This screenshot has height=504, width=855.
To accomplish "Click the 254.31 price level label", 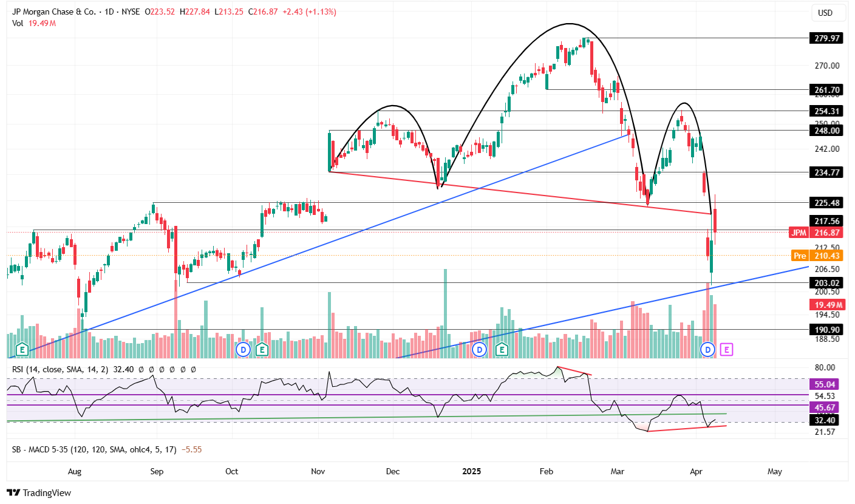I will coord(826,111).
